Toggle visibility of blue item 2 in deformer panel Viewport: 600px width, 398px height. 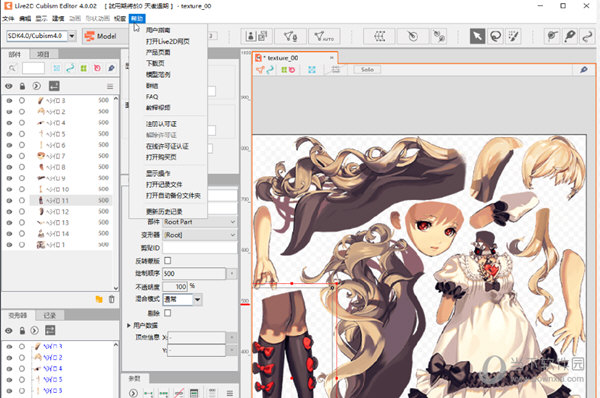point(9,357)
